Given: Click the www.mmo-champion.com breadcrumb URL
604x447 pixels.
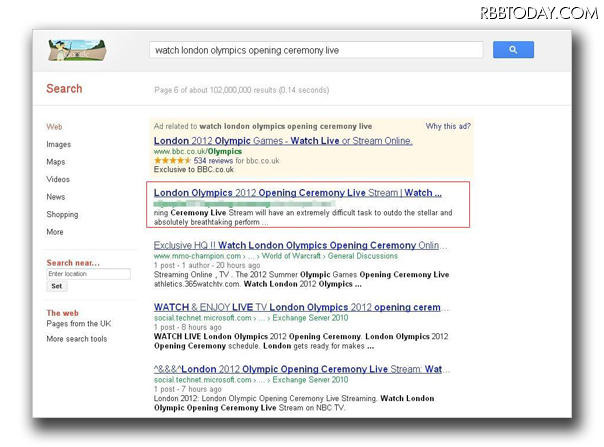Looking at the screenshot, I should 275,256.
